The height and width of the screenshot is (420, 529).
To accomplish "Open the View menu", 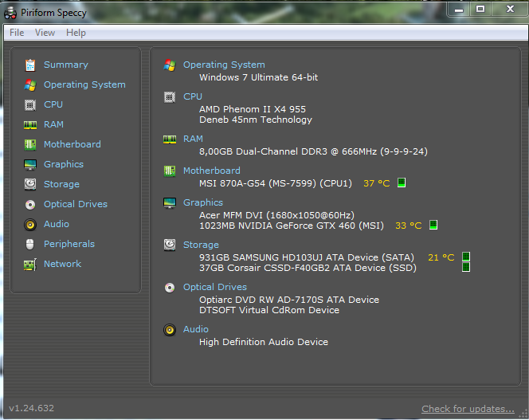I will click(45, 33).
